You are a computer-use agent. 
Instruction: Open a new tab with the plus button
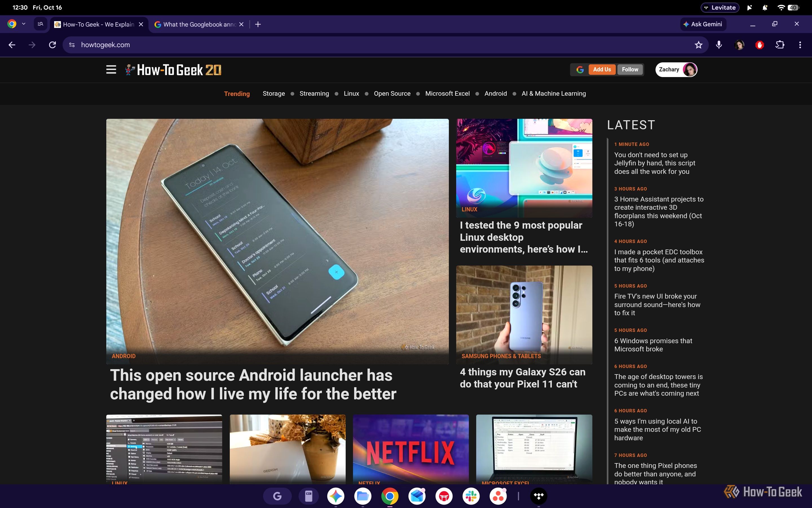[258, 24]
